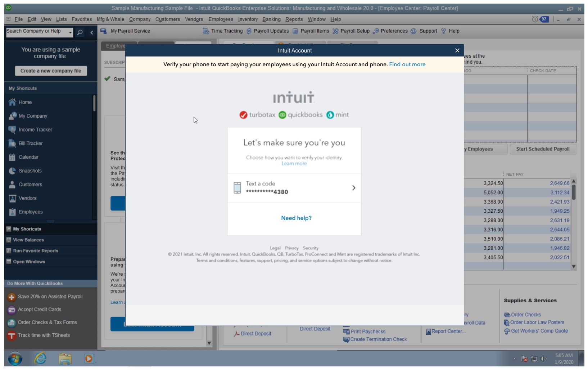Select the My Shortcuts panel section
This screenshot has width=588, height=370.
coord(51,229)
